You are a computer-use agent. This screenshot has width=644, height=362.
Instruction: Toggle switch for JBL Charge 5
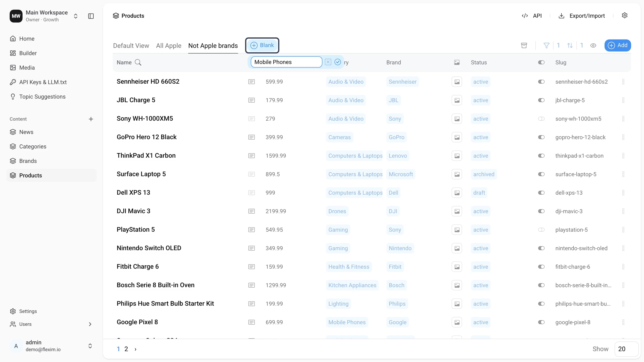pos(541,100)
